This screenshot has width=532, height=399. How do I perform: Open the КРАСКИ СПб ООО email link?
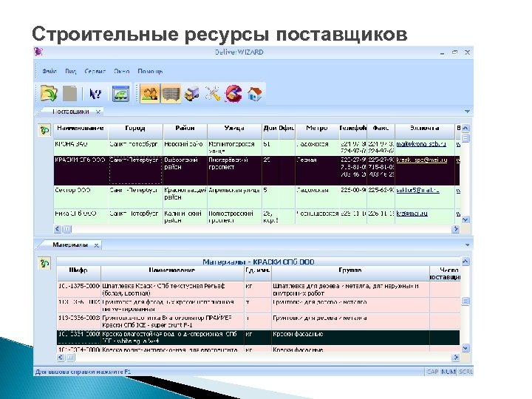click(x=422, y=160)
